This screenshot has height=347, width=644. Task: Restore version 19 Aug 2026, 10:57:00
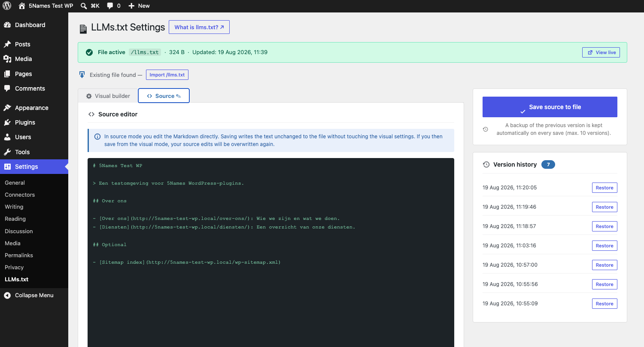click(605, 265)
